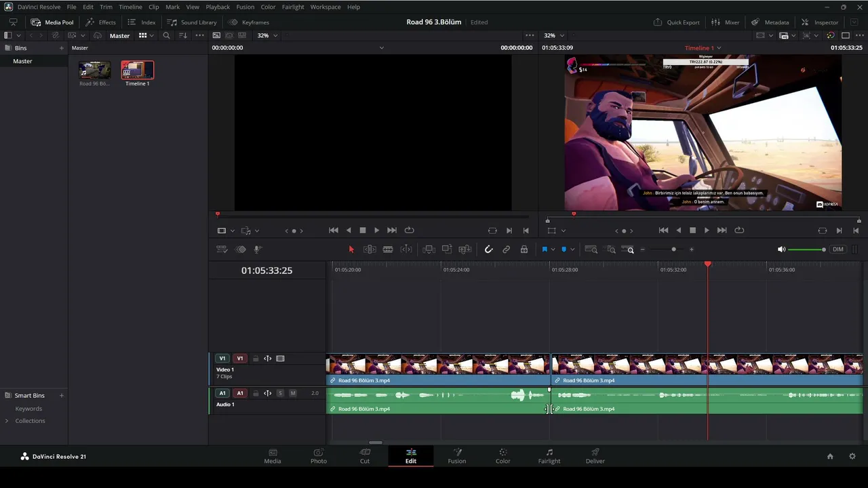868x488 pixels.
Task: Stop playback in timeline viewer
Action: pyautogui.click(x=692, y=230)
